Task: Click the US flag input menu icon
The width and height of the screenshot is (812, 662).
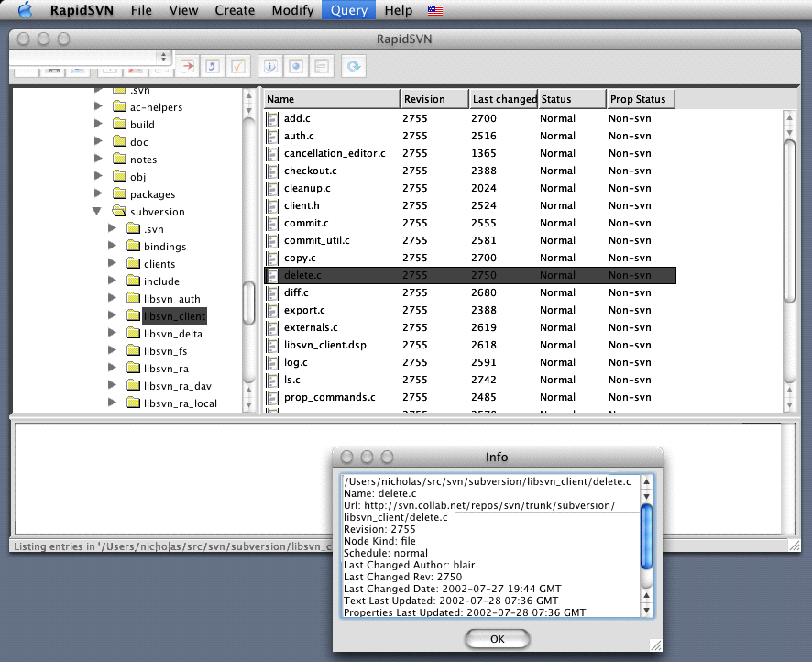Action: [435, 10]
